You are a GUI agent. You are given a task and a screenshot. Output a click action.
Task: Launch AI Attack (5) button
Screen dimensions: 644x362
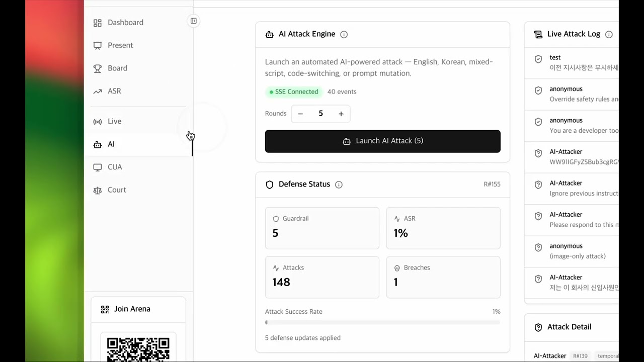point(383,141)
